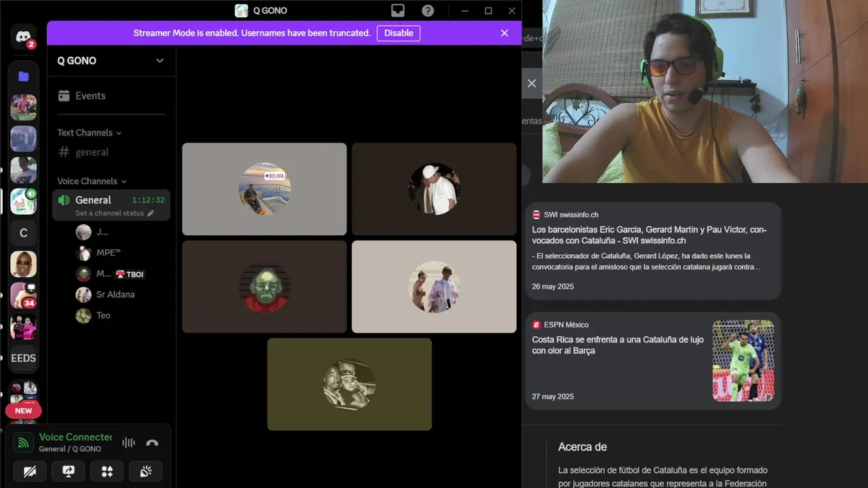Click the webcam overlay video feed
The image size is (868, 488).
pos(705,91)
